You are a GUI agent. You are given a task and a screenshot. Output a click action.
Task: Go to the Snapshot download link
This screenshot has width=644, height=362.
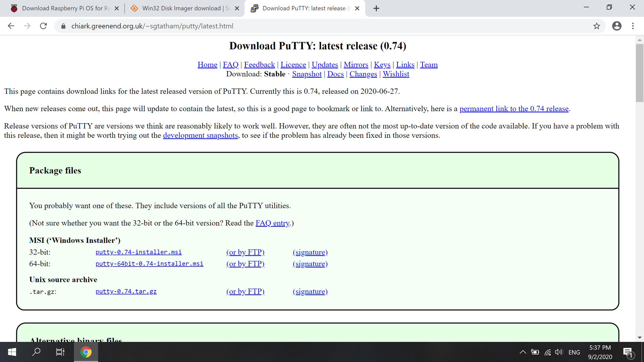307,74
